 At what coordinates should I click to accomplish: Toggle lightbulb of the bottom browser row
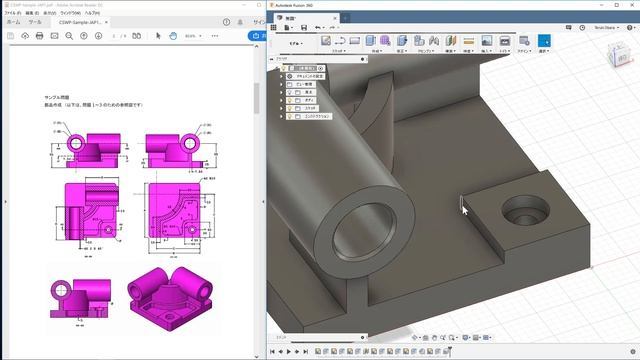(290, 116)
